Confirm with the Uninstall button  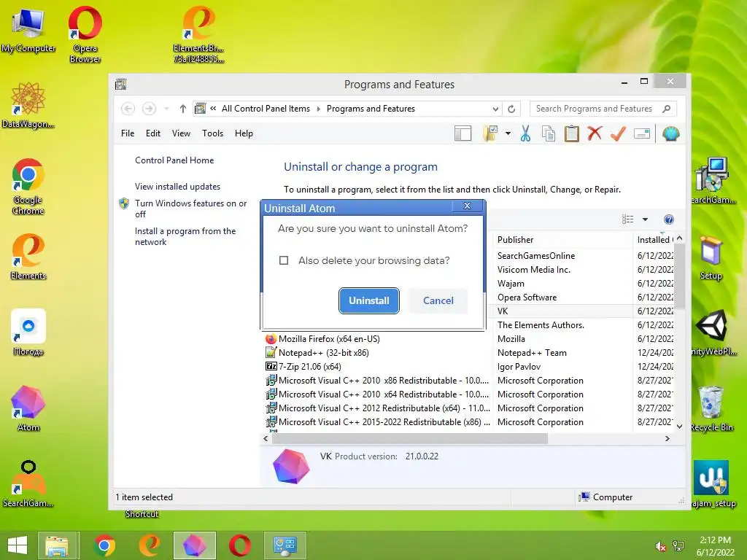368,300
